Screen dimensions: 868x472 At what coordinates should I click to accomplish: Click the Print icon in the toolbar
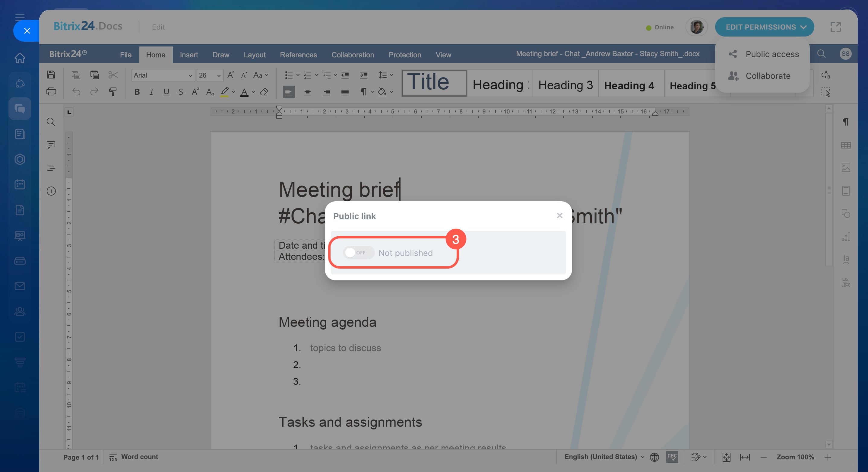51,91
